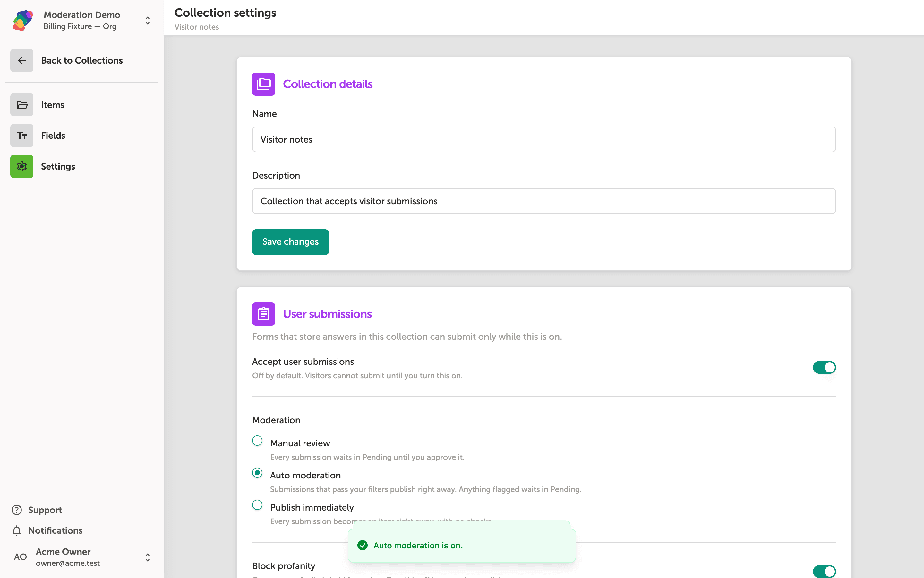Screen dimensions: 924x578
Task: Click the User submissions clipboard icon
Action: 263,314
